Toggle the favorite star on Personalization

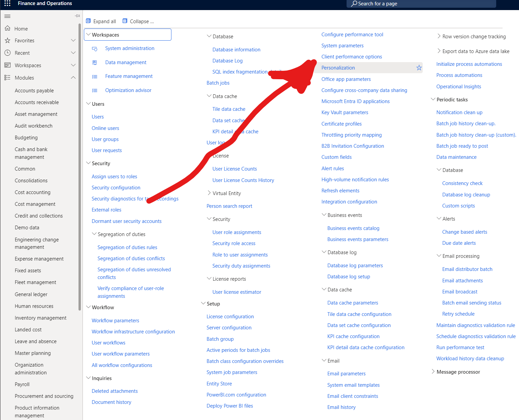[419, 67]
